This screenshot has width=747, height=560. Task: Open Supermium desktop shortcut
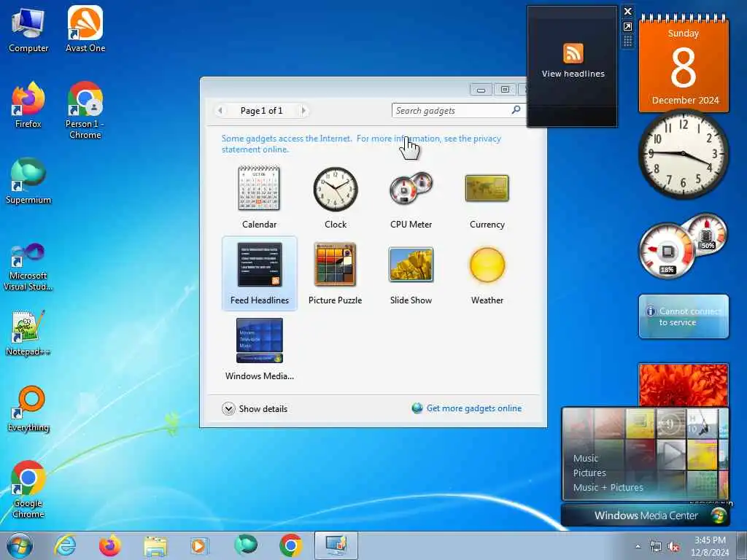tap(28, 182)
